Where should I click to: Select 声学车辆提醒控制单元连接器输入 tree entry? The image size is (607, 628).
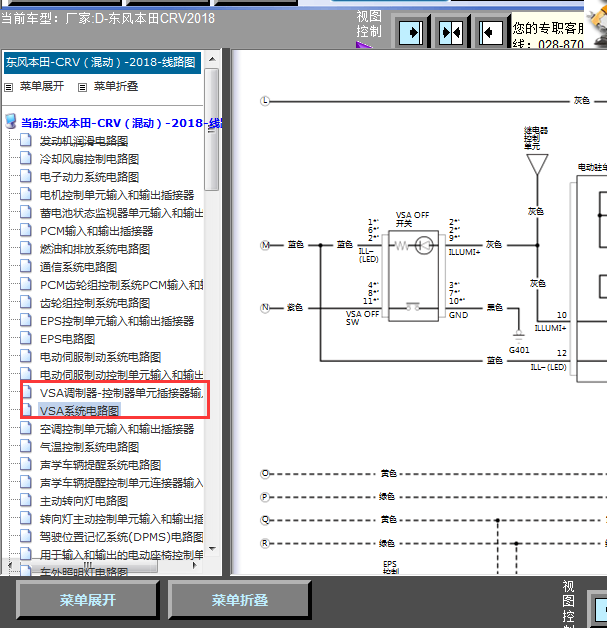coord(121,483)
